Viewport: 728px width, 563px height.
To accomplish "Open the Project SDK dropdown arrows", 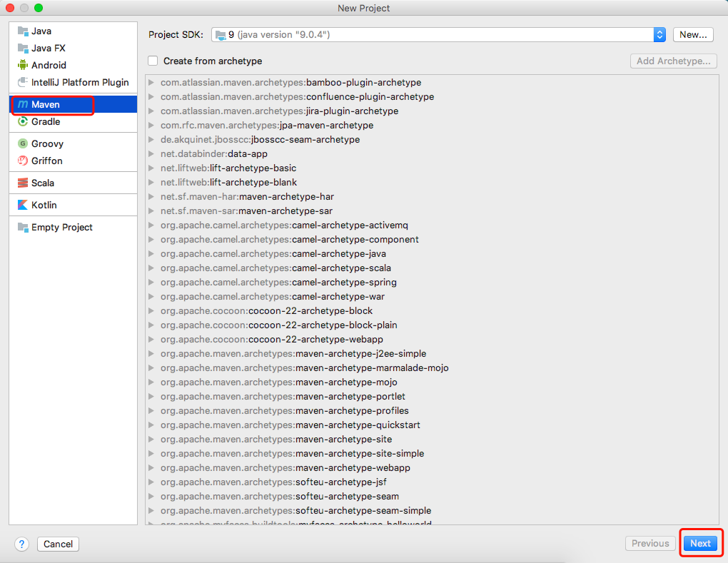I will [x=659, y=35].
